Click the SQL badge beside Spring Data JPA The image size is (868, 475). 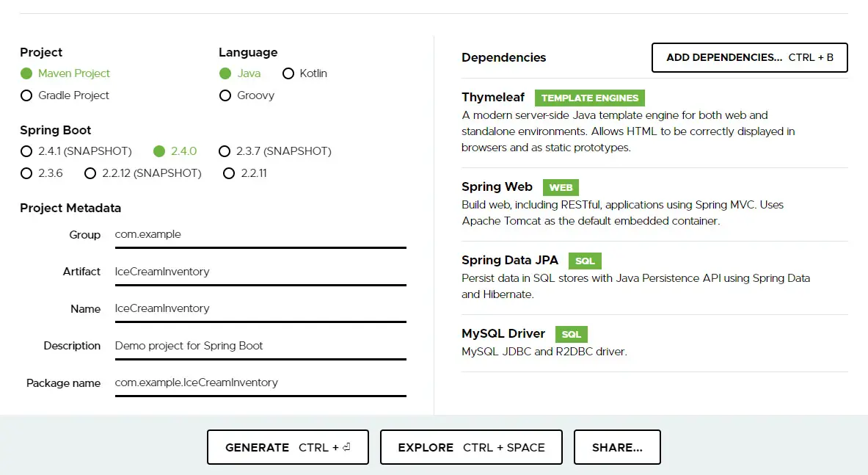[x=585, y=261]
